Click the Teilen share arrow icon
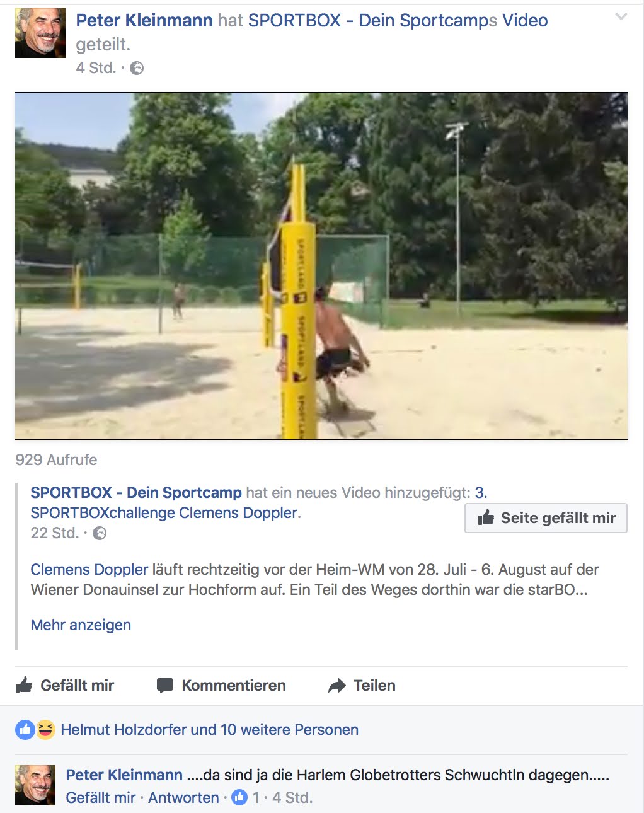The image size is (644, 813). point(337,686)
